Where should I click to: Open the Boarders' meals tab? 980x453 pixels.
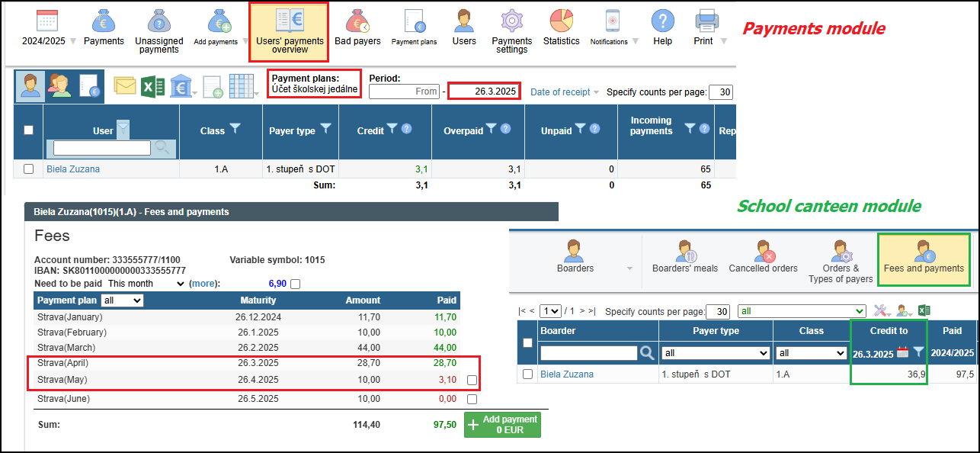(x=684, y=256)
